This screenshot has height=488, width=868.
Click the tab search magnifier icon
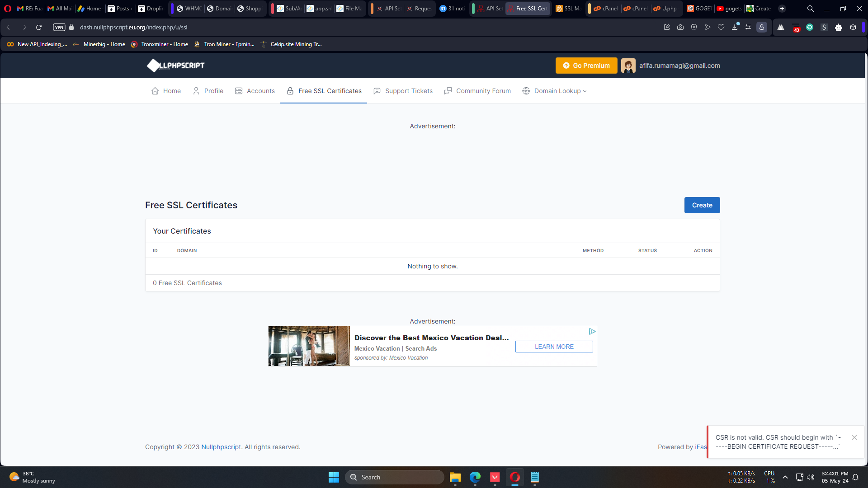point(811,8)
